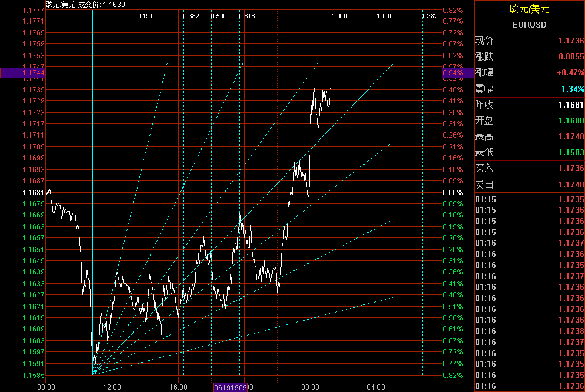The width and height of the screenshot is (585, 392).
Task: Click the 0.00% label on right axis
Action: coord(453,192)
